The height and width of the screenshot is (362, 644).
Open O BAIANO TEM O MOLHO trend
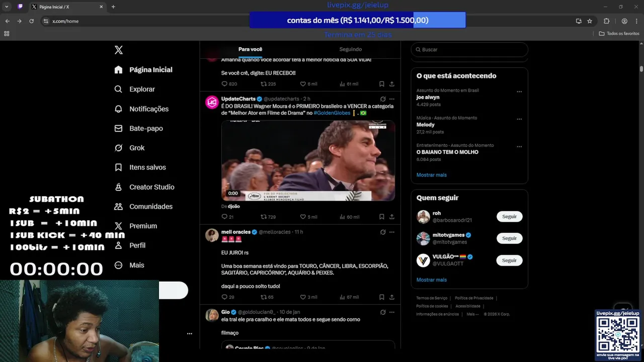pyautogui.click(x=447, y=152)
